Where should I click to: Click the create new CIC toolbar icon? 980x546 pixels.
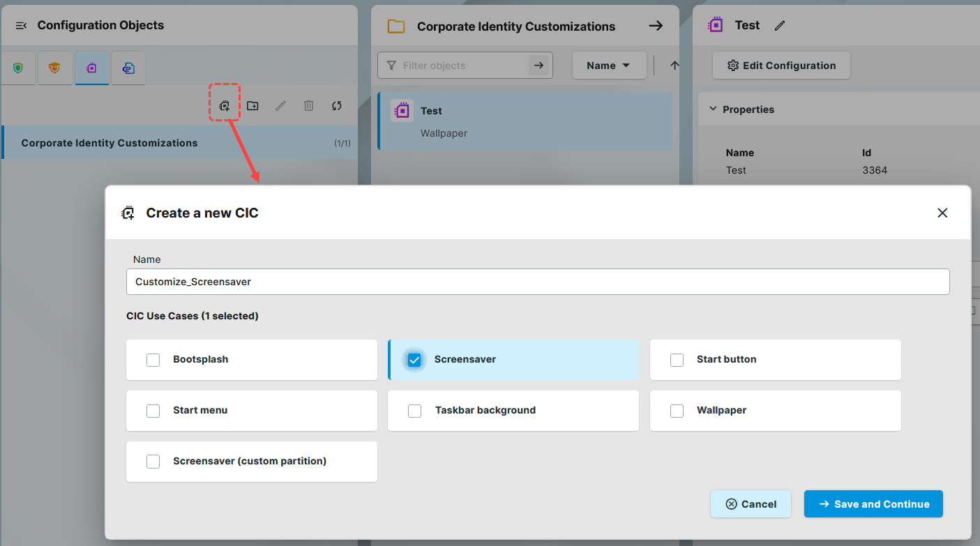[225, 106]
